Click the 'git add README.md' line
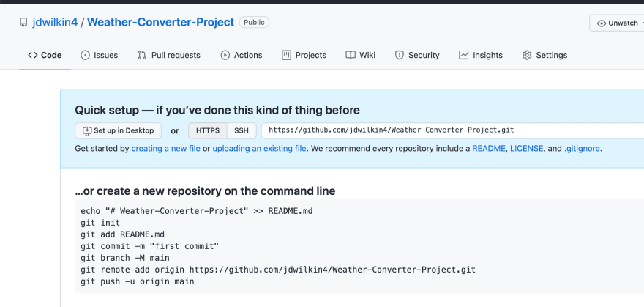Image resolution: width=644 pixels, height=307 pixels. coord(122,234)
